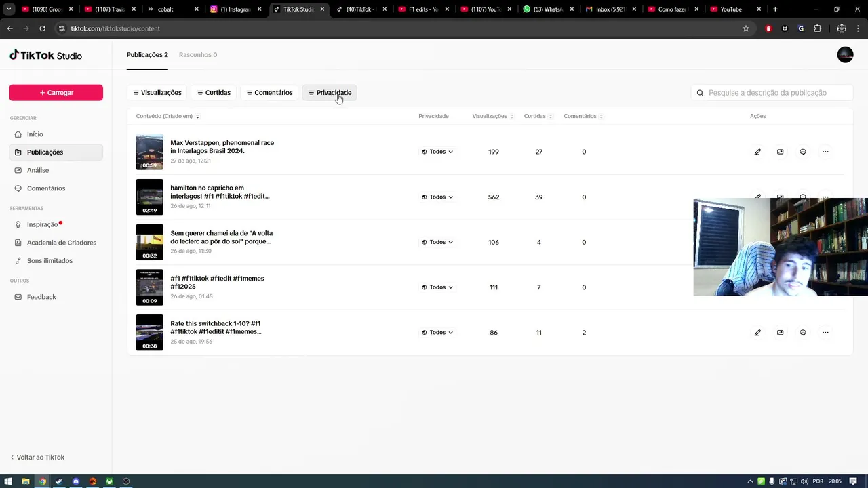Open privacy dropdown for 'Rate this switchback' post

pos(437,333)
